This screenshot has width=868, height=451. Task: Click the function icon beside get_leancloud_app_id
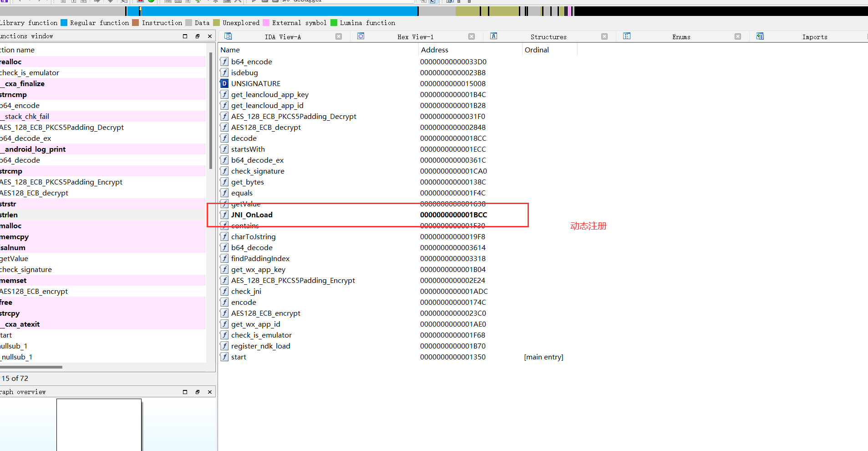[224, 105]
